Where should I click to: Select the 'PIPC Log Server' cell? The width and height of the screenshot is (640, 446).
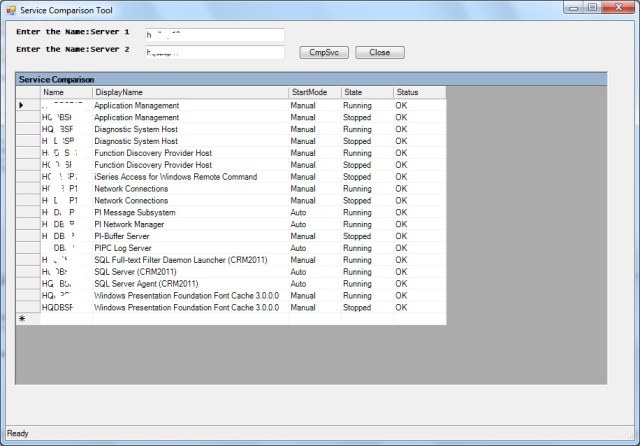pyautogui.click(x=191, y=248)
